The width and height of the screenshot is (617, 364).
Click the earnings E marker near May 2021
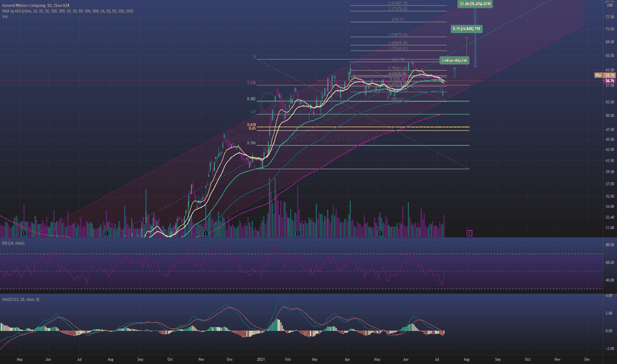(380, 234)
